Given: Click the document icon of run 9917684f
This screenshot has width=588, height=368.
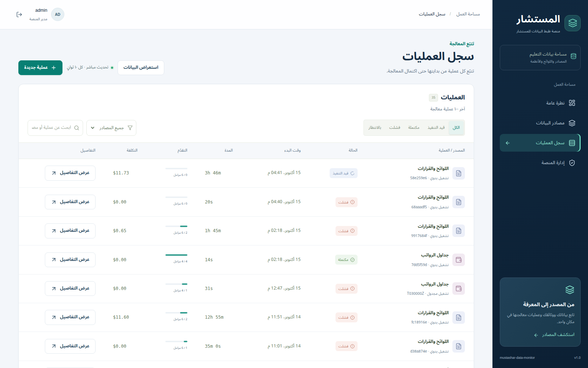Looking at the screenshot, I should pos(459,231).
